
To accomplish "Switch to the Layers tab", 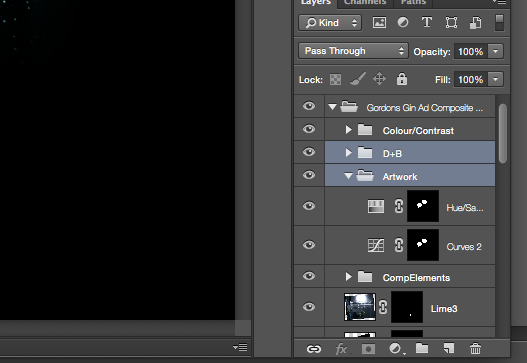I will coord(316,2).
